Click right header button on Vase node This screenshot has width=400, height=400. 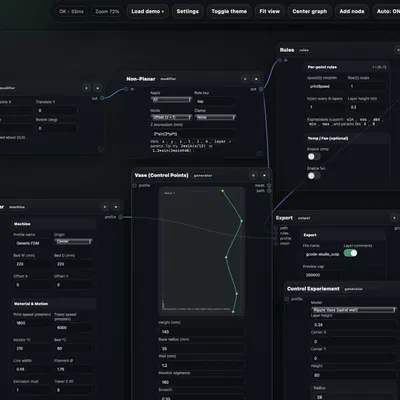tap(264, 175)
